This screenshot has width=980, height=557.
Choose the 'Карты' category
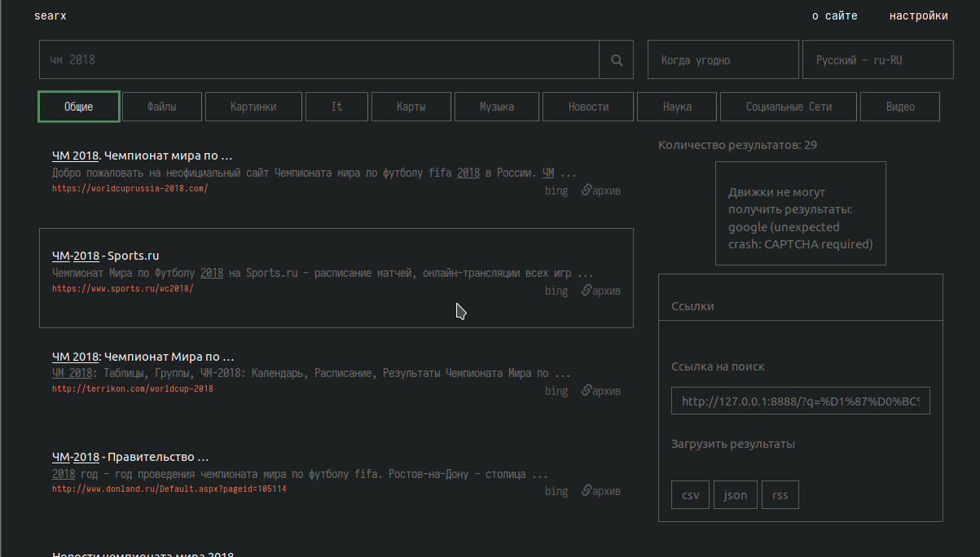click(411, 107)
